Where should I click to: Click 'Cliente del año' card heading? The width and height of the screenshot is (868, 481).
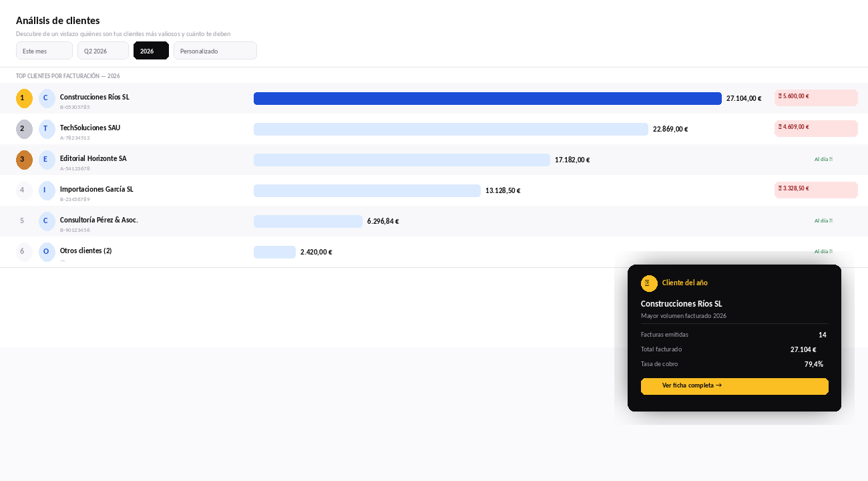pyautogui.click(x=684, y=283)
